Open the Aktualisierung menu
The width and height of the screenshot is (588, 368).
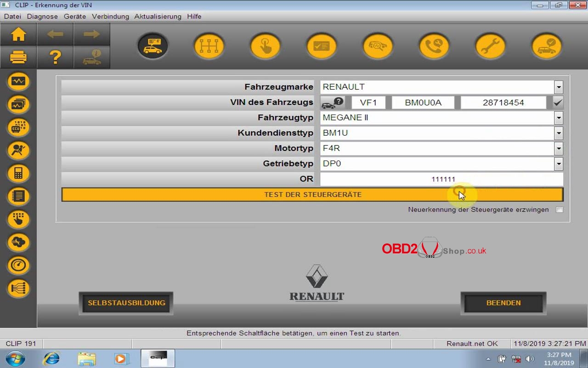tap(158, 16)
